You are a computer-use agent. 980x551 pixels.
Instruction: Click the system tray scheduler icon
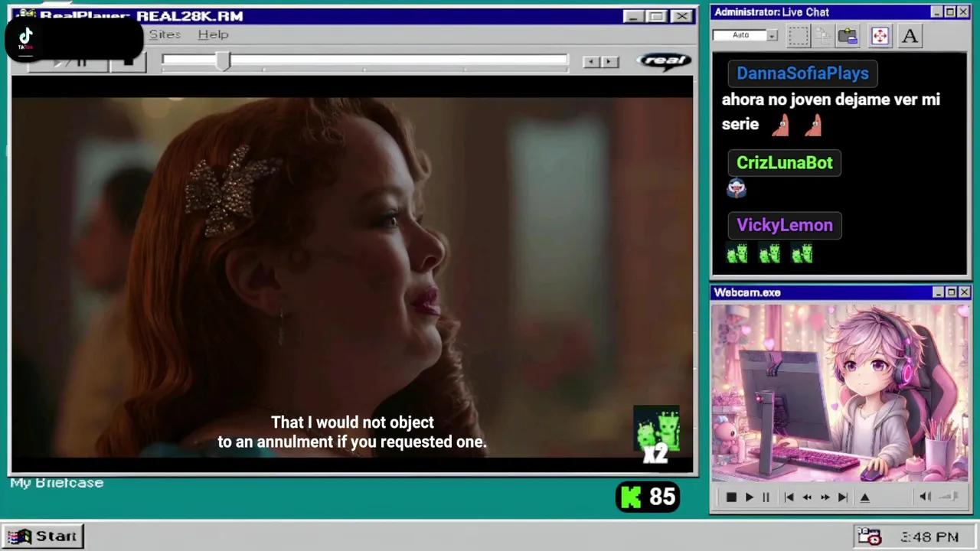[870, 536]
